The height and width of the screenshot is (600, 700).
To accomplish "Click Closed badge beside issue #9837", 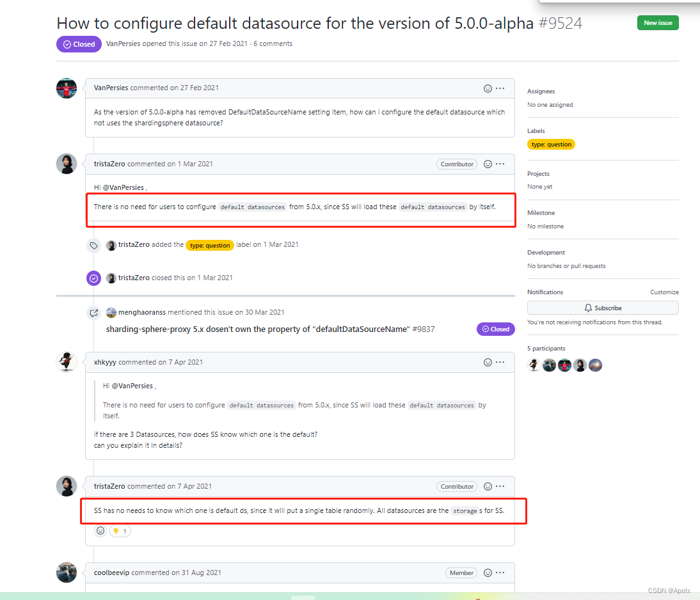I will (x=495, y=329).
